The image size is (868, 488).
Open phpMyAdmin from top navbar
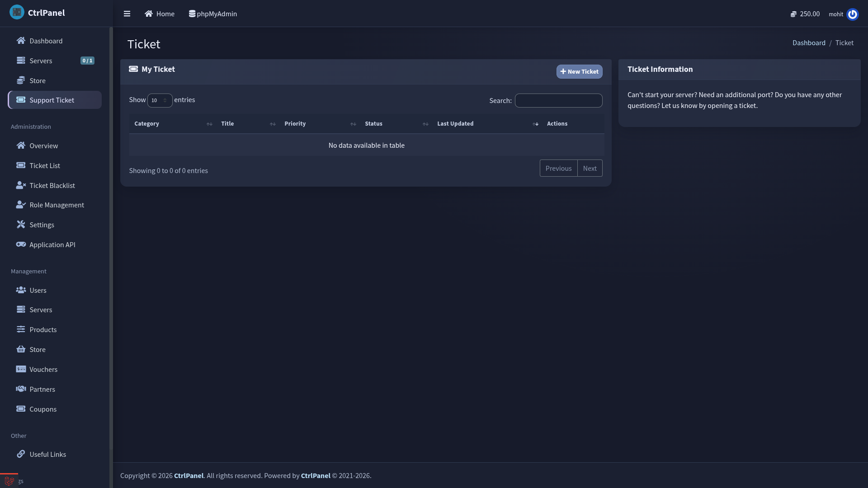pos(213,14)
